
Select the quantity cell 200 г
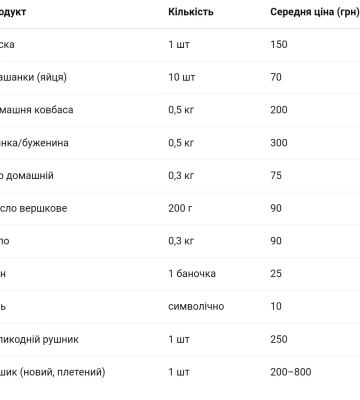coord(180,208)
